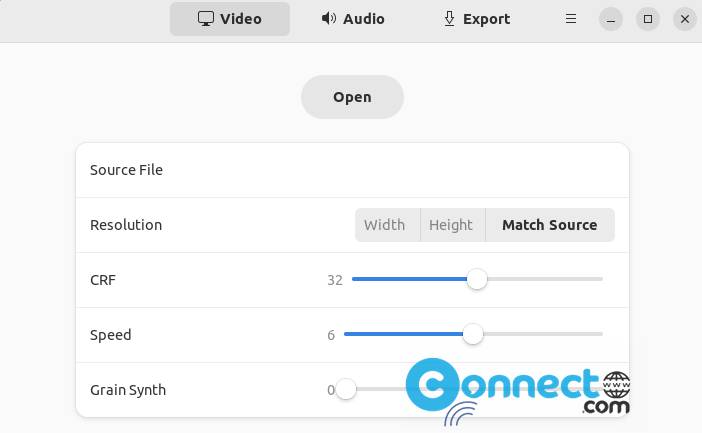Image resolution: width=702 pixels, height=433 pixels.
Task: Select the Video tab
Action: tap(230, 19)
